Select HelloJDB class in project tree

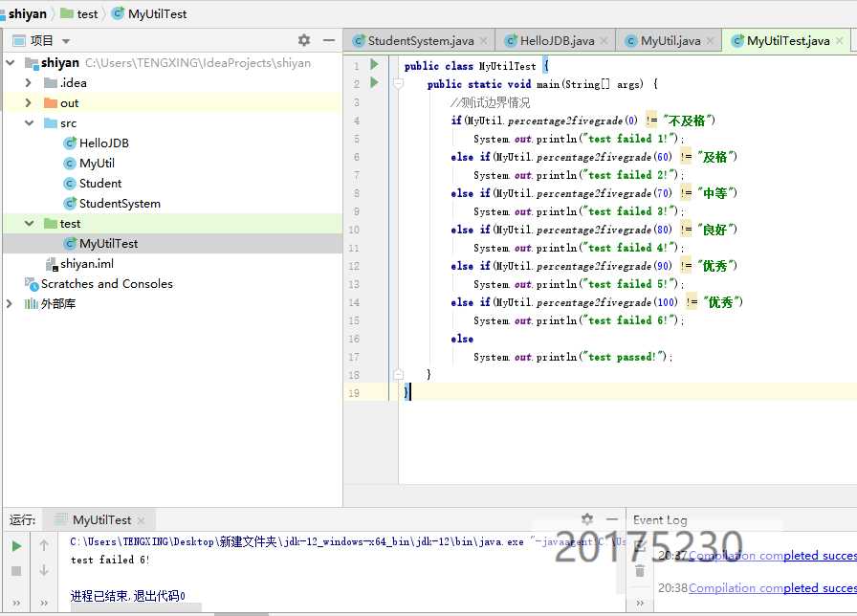[x=104, y=143]
